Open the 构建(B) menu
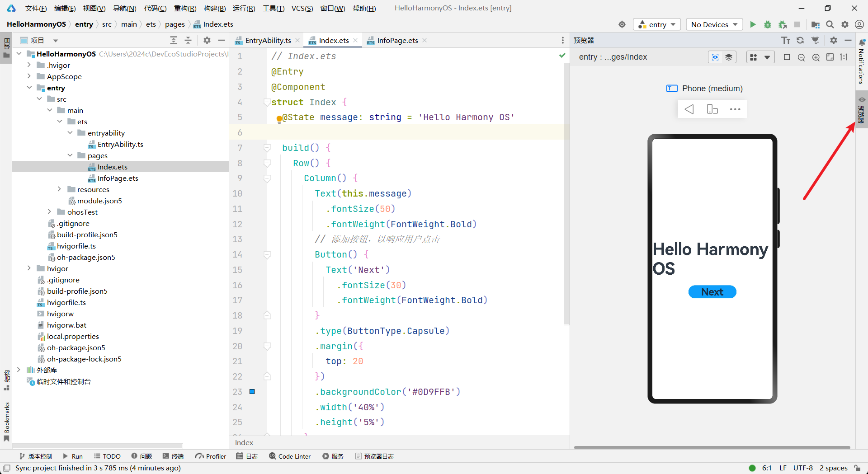The image size is (868, 474). 214,8
